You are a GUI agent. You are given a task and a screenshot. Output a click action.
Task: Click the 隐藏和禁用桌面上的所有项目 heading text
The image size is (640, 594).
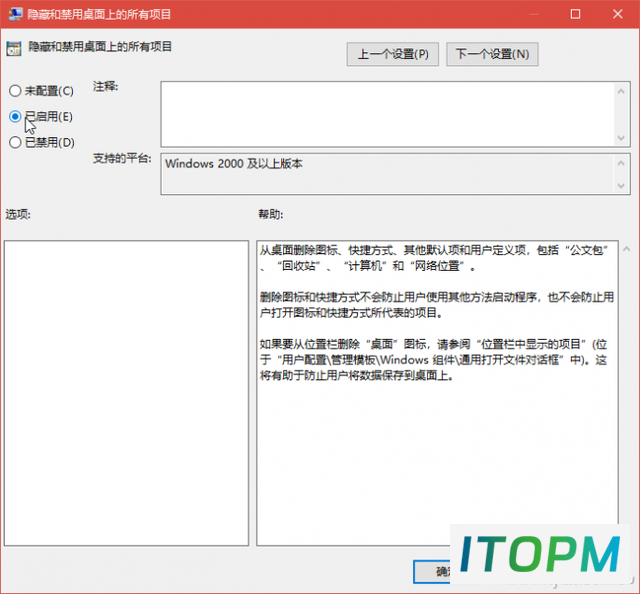pos(100,47)
